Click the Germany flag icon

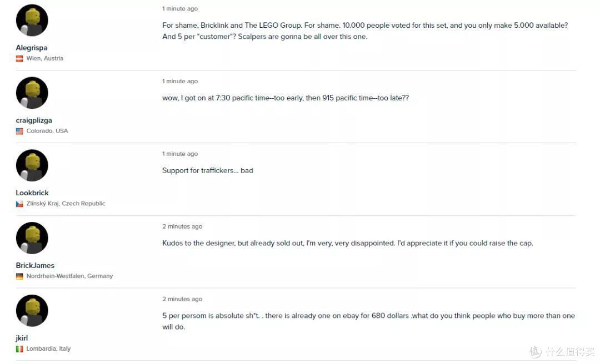(19, 276)
